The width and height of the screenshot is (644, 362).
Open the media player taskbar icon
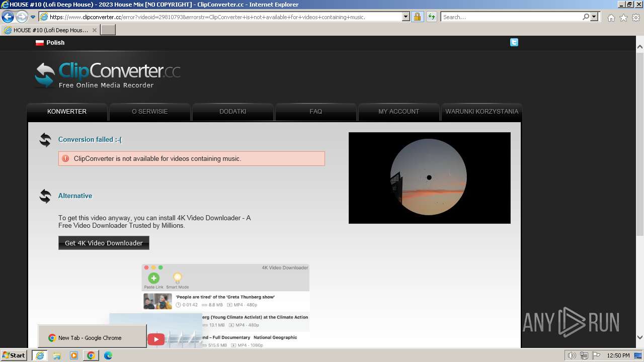point(74,355)
